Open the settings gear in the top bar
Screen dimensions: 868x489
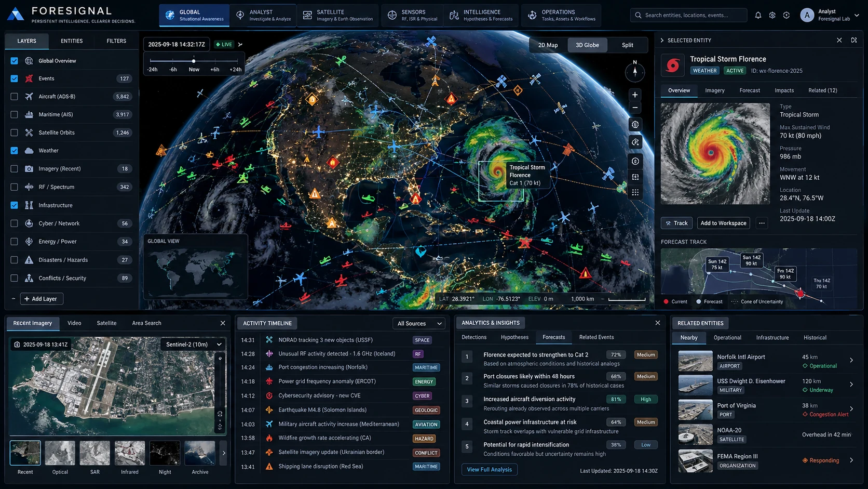tap(772, 15)
